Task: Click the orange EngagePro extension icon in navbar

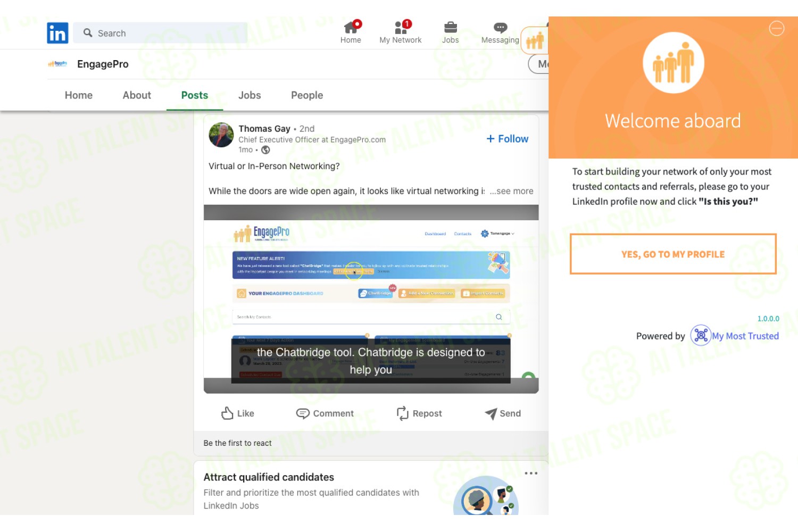Action: [x=535, y=40]
